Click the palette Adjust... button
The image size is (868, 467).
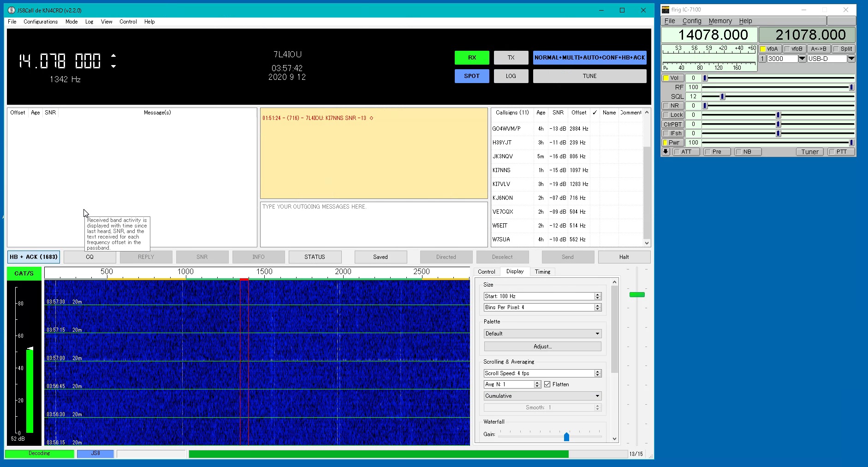pyautogui.click(x=542, y=347)
